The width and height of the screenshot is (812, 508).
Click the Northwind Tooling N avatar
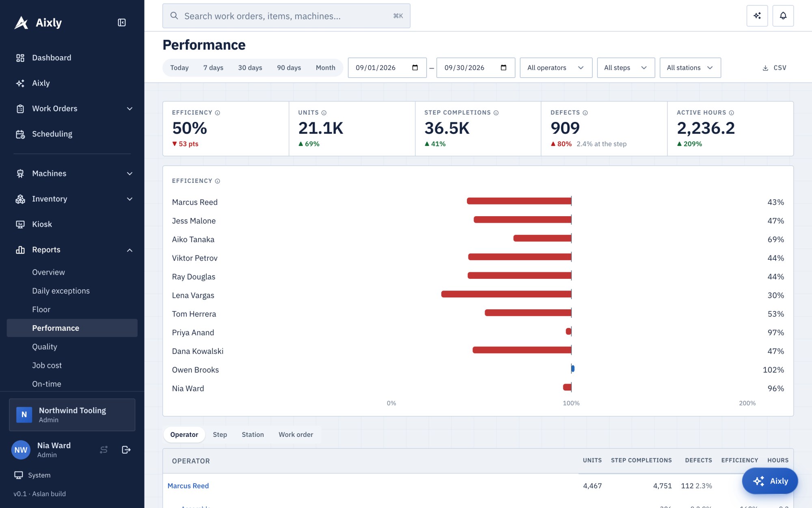click(24, 415)
